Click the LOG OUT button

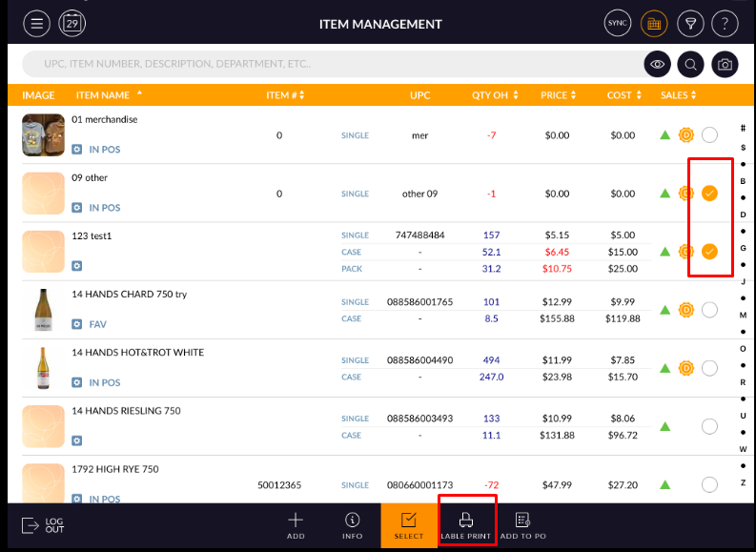(x=43, y=525)
